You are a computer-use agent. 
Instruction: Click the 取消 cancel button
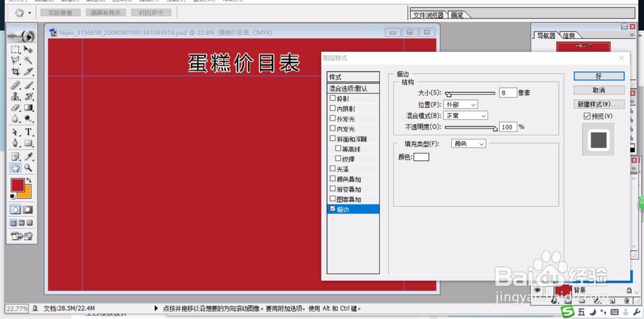tap(599, 90)
